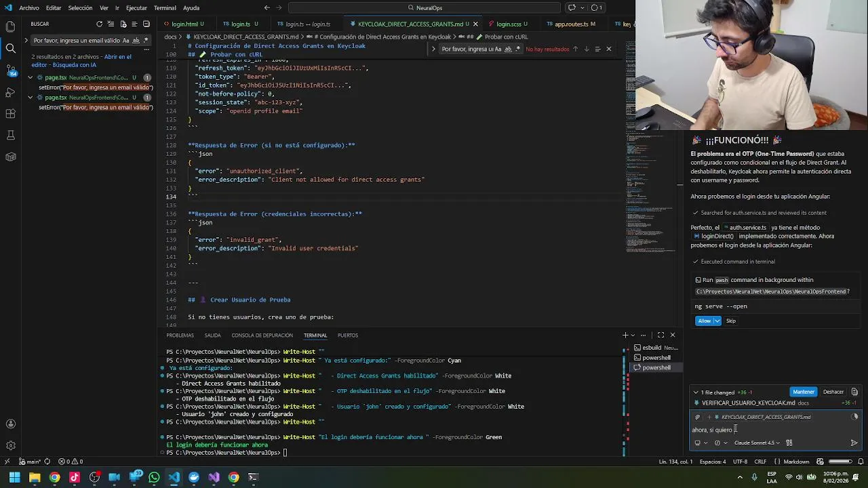Open the Accounts icon in activity bar

[x=10, y=424]
